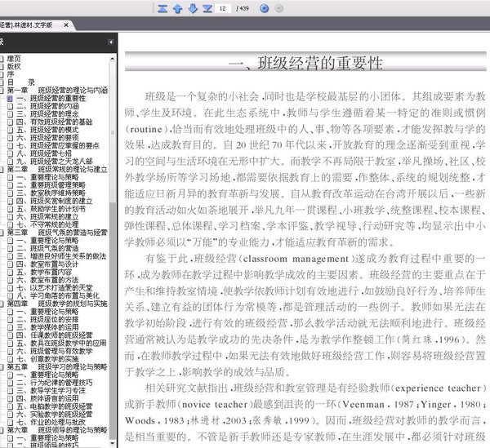Open the 扉页 bookmark

(14, 59)
